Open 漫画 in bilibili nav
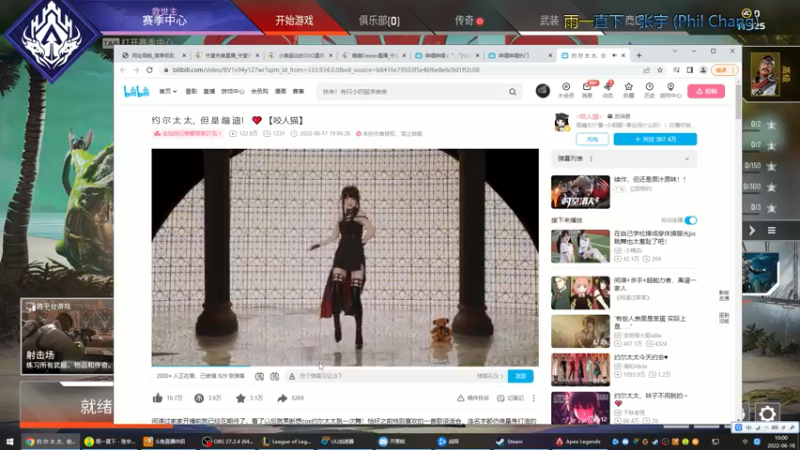 280,91
